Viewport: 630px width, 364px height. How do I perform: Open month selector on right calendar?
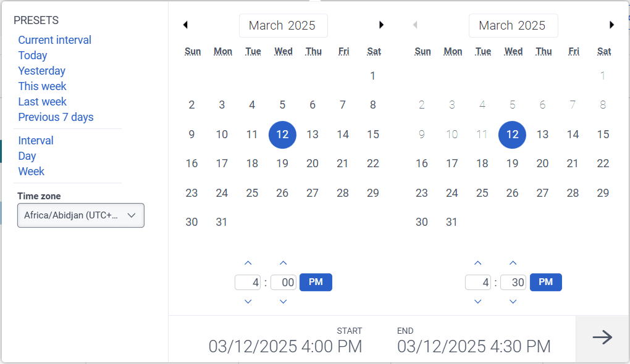coord(513,25)
